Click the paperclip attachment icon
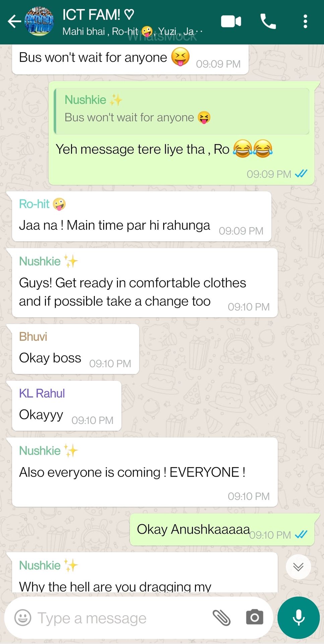This screenshot has height=644, width=324. (x=221, y=618)
